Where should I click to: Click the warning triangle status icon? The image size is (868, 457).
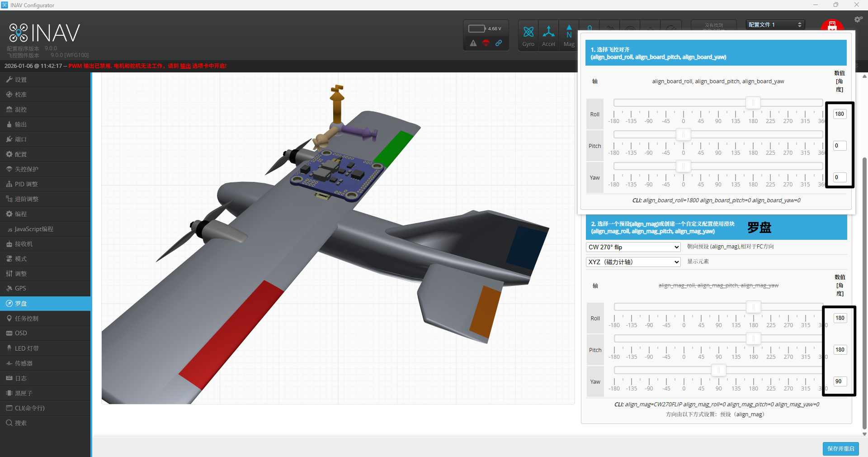(473, 43)
